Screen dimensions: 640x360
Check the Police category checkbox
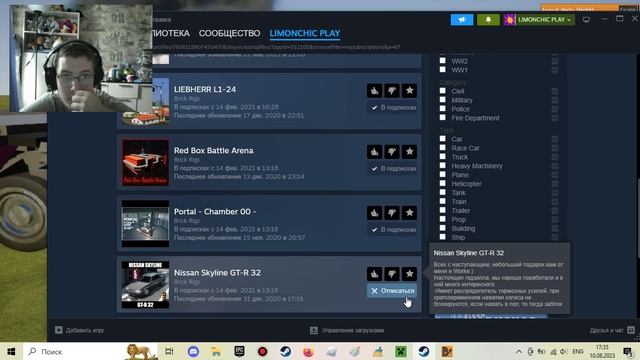[x=442, y=109]
